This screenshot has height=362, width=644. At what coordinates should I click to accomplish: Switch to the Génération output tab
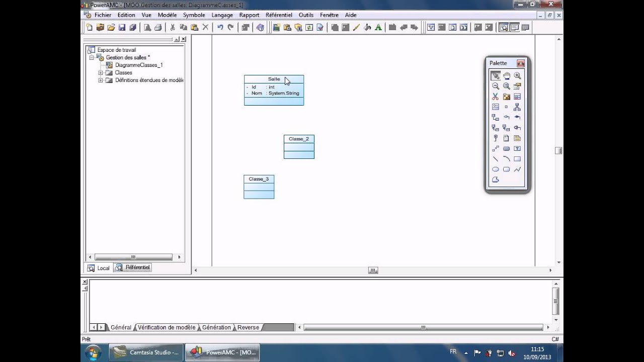pos(216,327)
